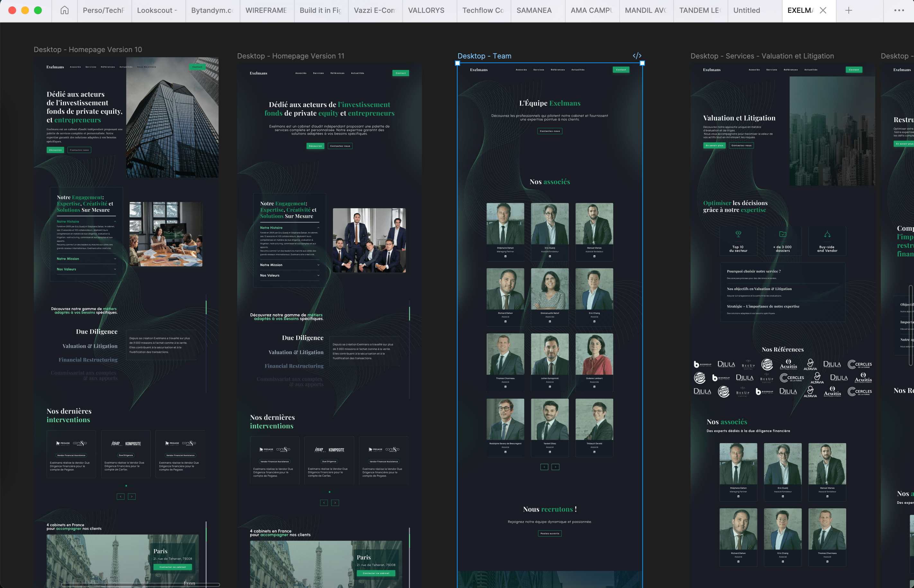Click the Postes ouverts button
The height and width of the screenshot is (588, 914).
tap(550, 533)
